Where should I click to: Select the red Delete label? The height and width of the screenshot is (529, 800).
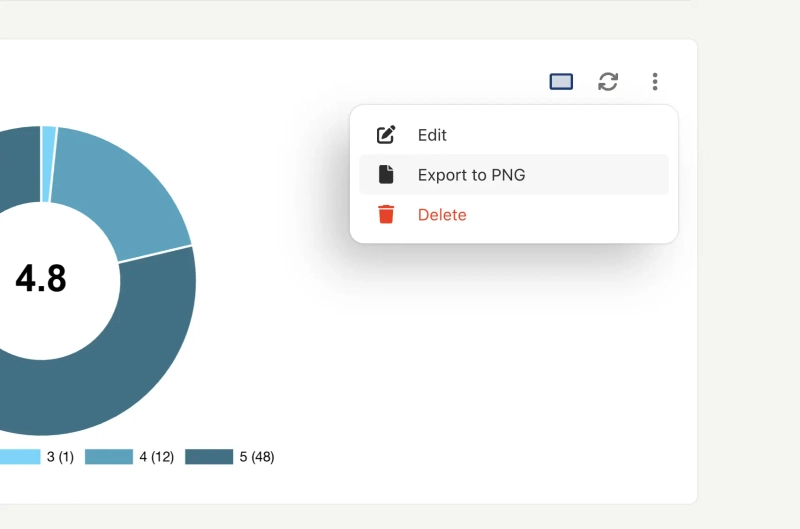point(442,215)
